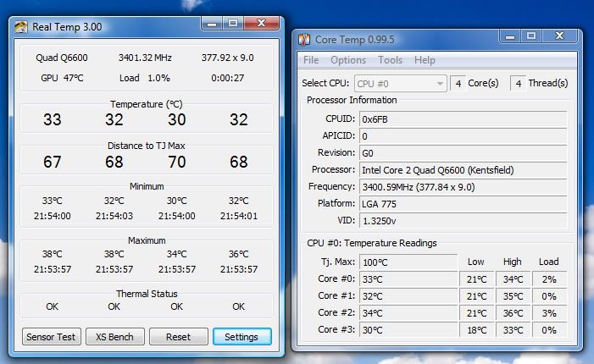Open the File menu in Core Temp
Image resolution: width=594 pixels, height=364 pixels.
[x=311, y=60]
